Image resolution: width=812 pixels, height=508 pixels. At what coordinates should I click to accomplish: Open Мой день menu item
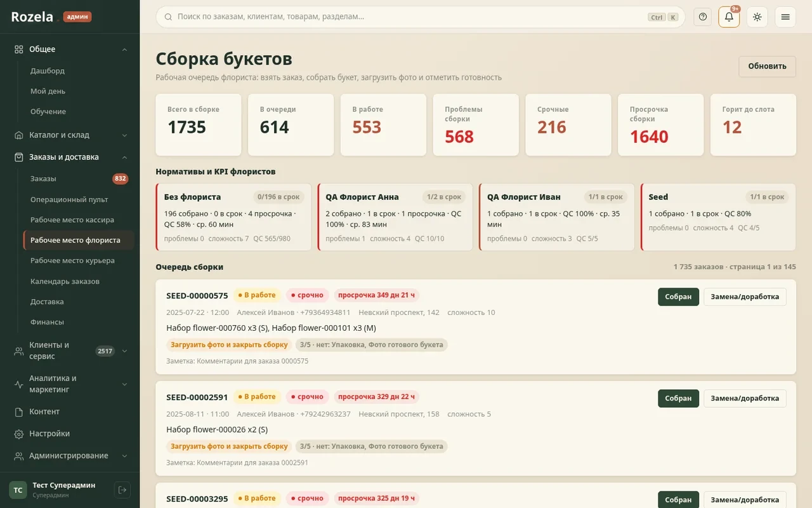pyautogui.click(x=79, y=91)
